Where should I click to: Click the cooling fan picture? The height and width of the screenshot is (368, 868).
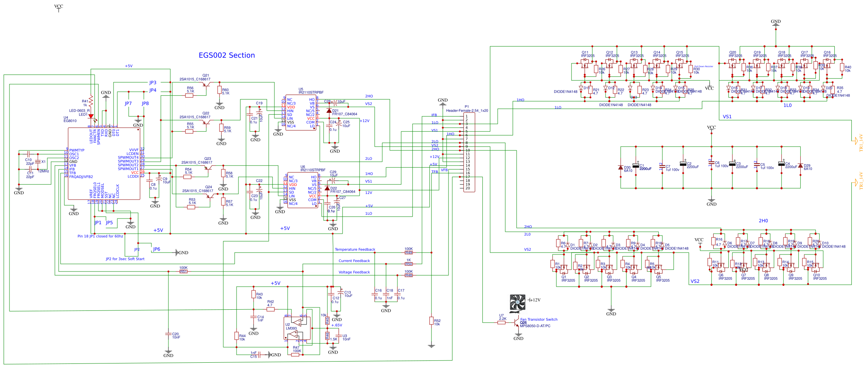point(517,303)
